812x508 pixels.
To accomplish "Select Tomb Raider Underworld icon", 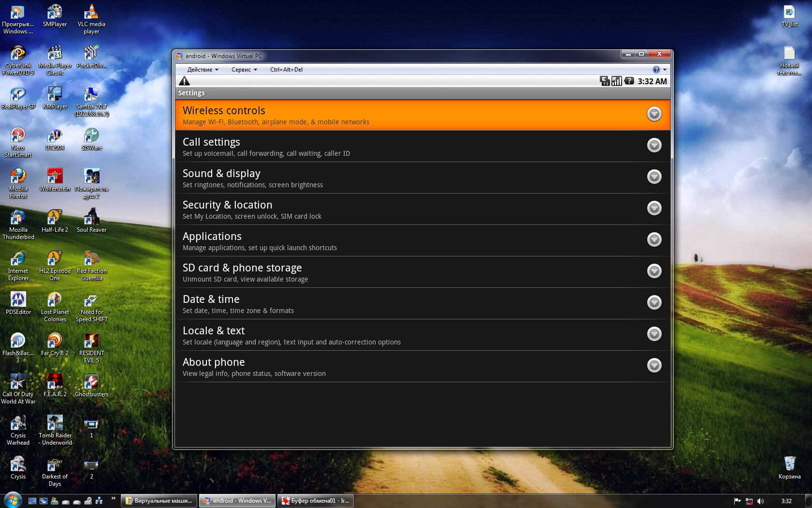I will [55, 431].
